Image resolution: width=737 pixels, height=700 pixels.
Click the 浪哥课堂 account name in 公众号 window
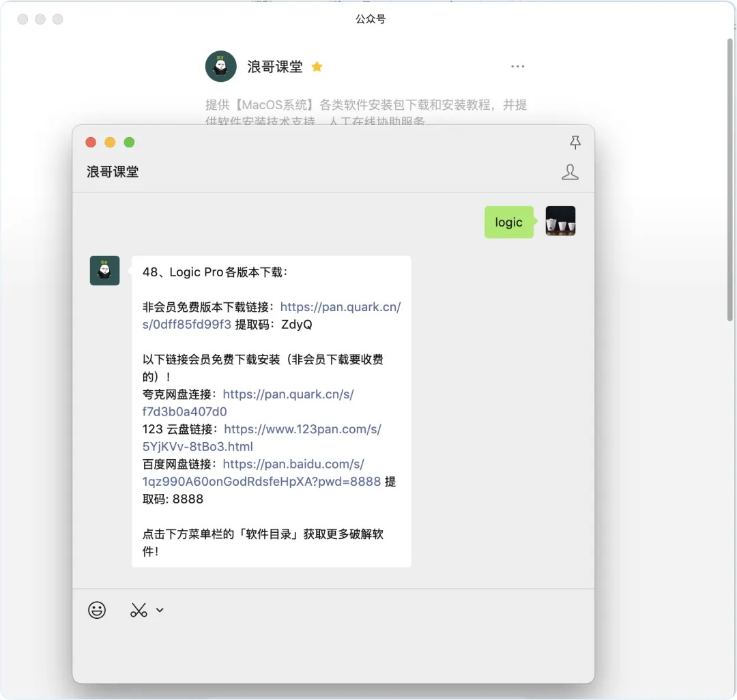275,67
